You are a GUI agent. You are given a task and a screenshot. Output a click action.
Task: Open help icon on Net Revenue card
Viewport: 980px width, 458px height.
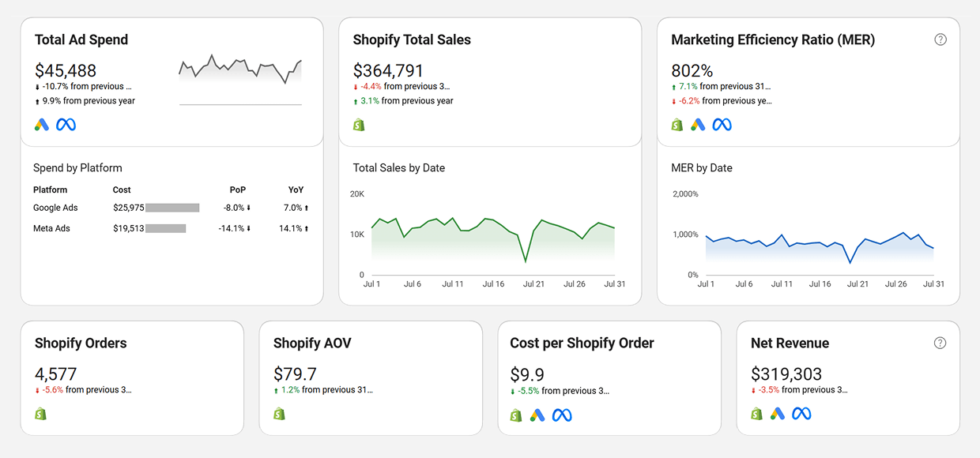tap(940, 343)
